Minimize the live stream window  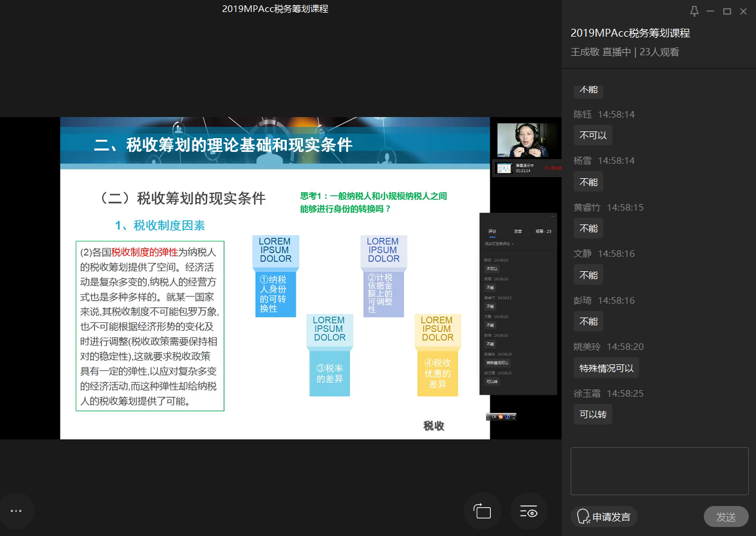(710, 11)
